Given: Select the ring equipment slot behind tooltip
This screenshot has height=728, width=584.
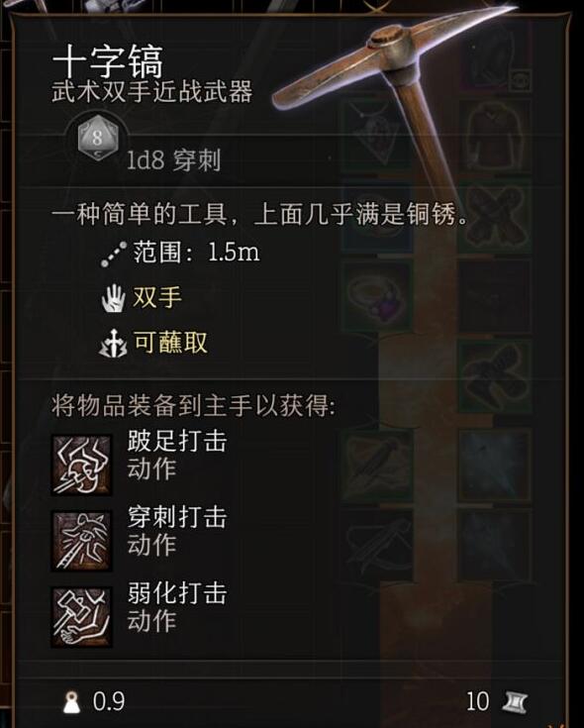Looking at the screenshot, I should pyautogui.click(x=377, y=297).
